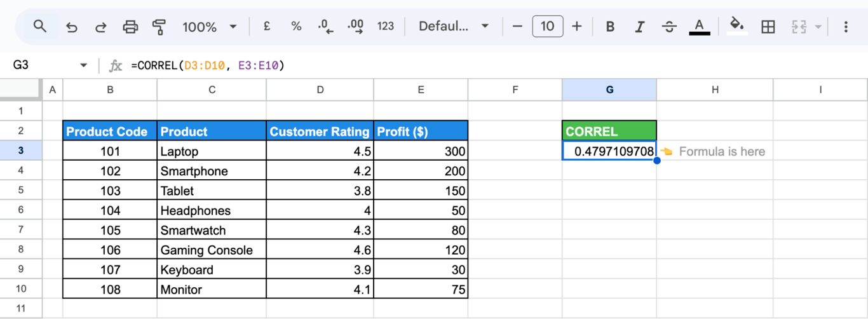The width and height of the screenshot is (868, 319).
Task: Select column H header
Action: pyautogui.click(x=715, y=90)
